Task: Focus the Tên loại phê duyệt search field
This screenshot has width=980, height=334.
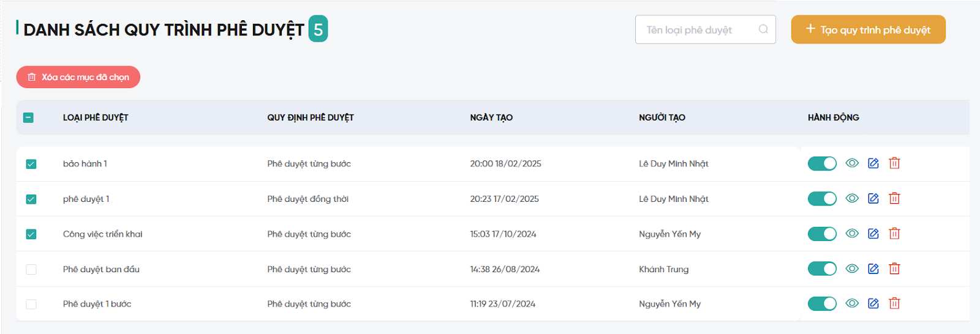Action: (698, 29)
